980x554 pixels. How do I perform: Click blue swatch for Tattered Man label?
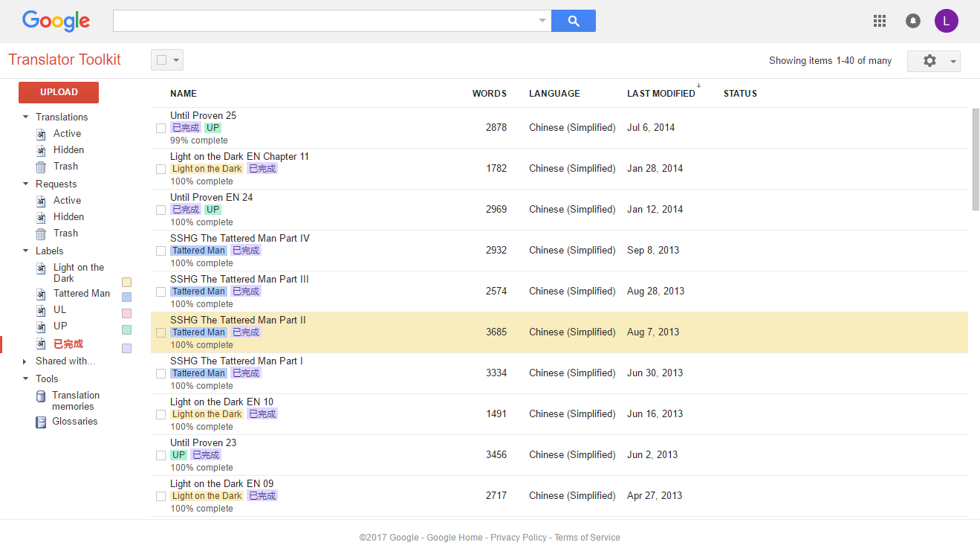coord(126,297)
